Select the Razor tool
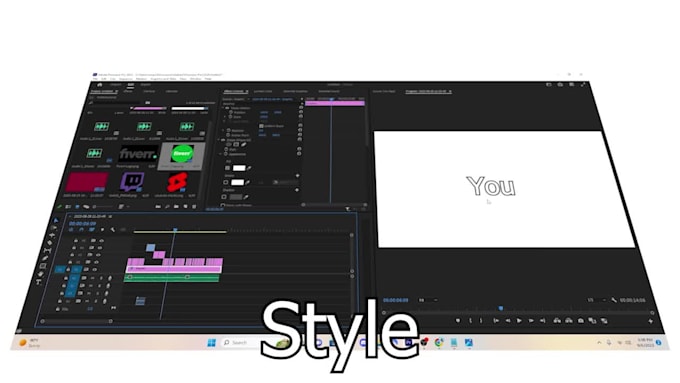The image size is (680, 383). coord(50,243)
